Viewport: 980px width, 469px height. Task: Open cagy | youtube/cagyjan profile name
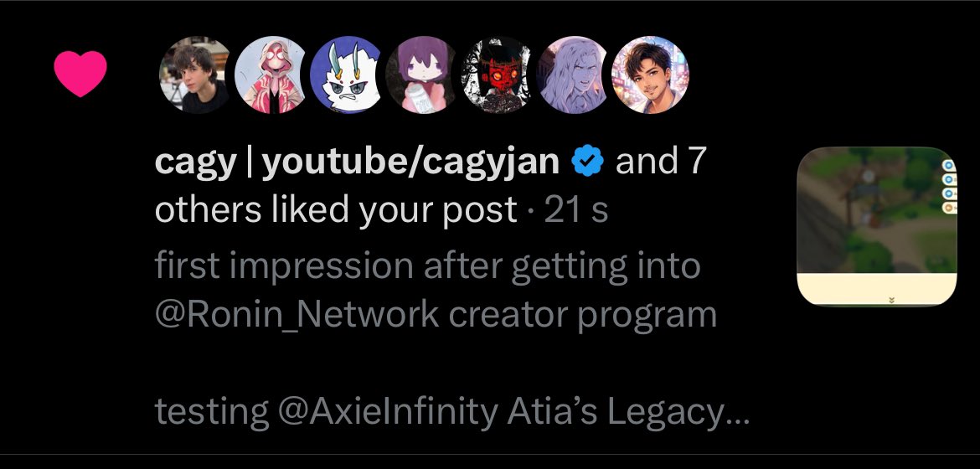pyautogui.click(x=357, y=162)
